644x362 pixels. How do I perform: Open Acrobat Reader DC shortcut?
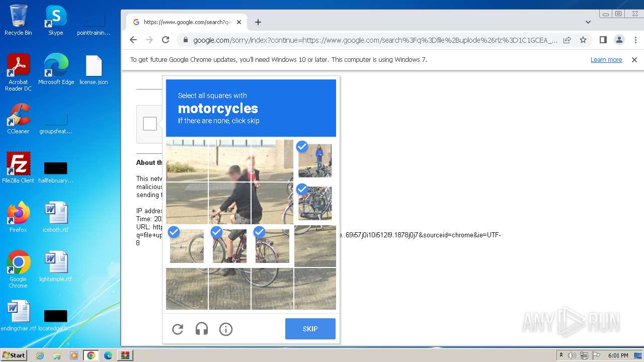(x=18, y=72)
